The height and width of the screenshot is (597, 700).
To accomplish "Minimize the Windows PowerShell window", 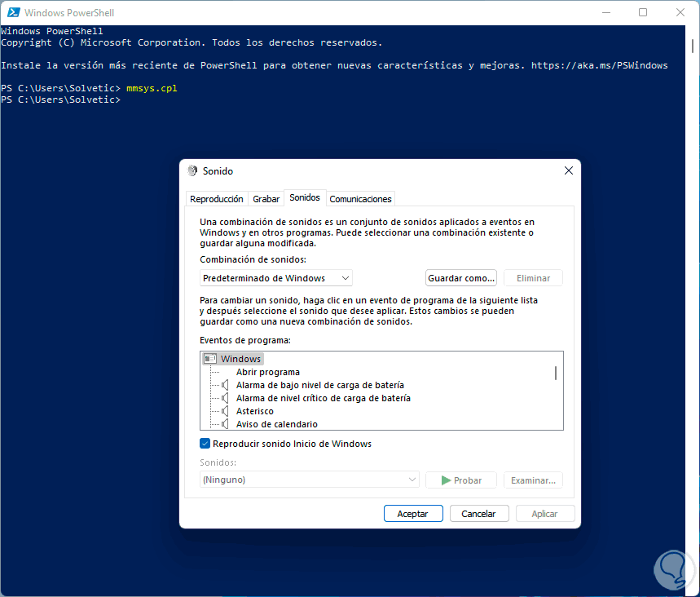I will pos(605,12).
